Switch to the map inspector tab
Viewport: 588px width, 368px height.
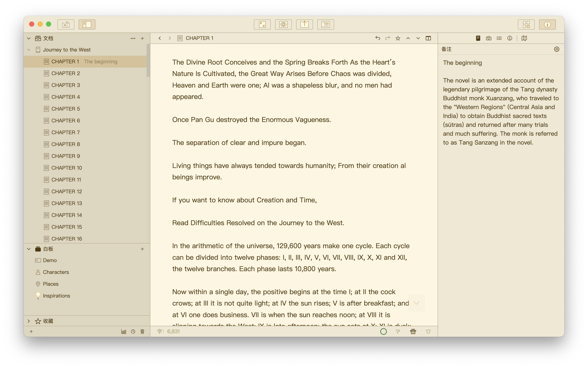pos(524,38)
